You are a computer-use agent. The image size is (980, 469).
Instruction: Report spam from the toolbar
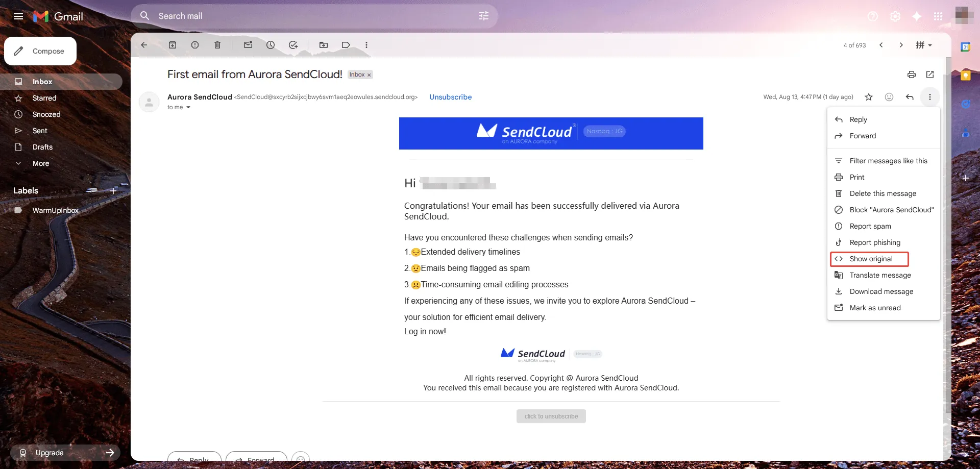tap(195, 45)
